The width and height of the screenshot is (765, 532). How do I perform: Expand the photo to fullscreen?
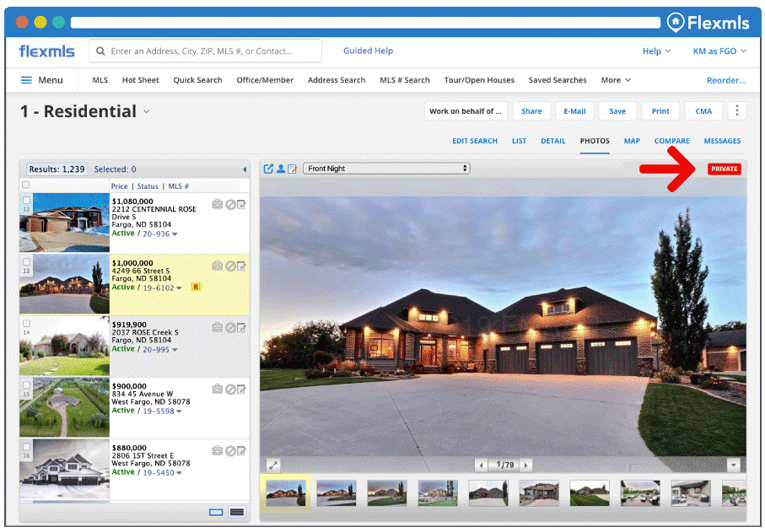pyautogui.click(x=273, y=465)
